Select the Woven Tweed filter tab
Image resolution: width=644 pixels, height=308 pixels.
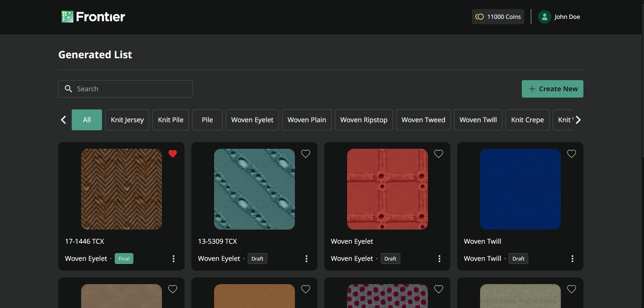[423, 120]
